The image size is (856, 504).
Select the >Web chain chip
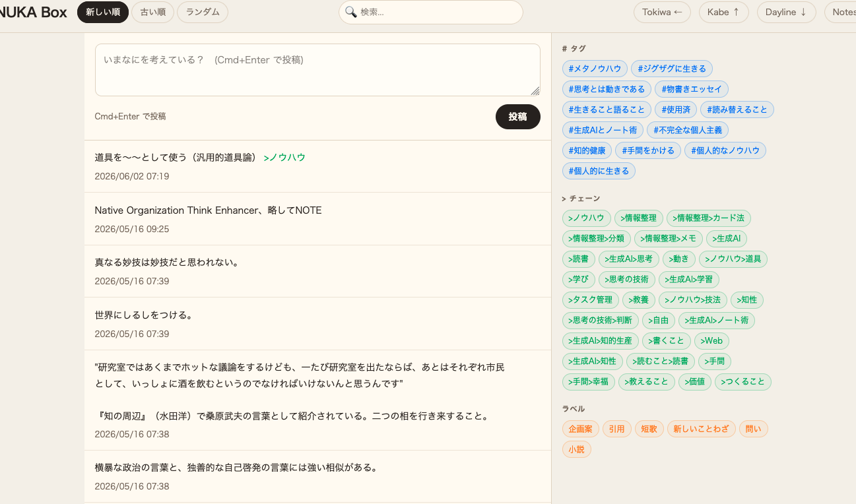(x=712, y=341)
